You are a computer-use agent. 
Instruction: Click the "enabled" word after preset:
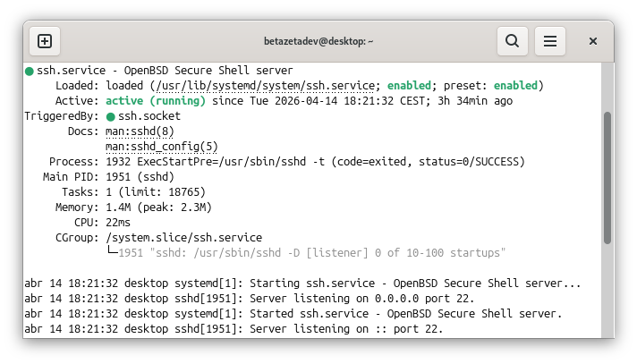pos(516,85)
